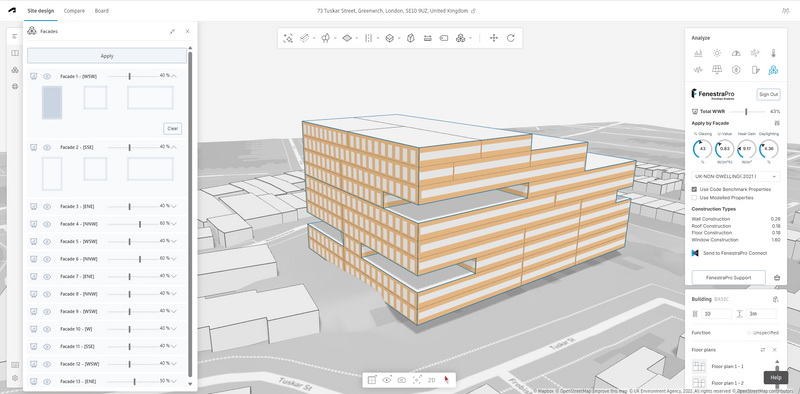Select tall narrow window shape for Facade 1

tap(52, 103)
